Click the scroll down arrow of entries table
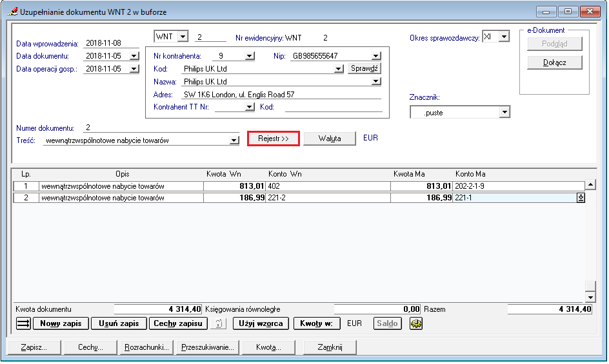This screenshot has height=364, width=609. pyautogui.click(x=590, y=298)
